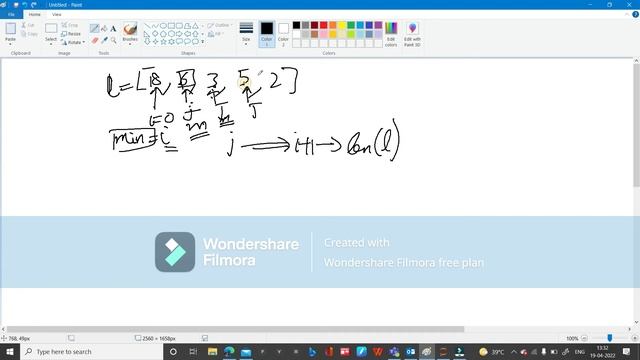Open File Explorer from taskbar
640x360 pixels.
[x=212, y=351]
